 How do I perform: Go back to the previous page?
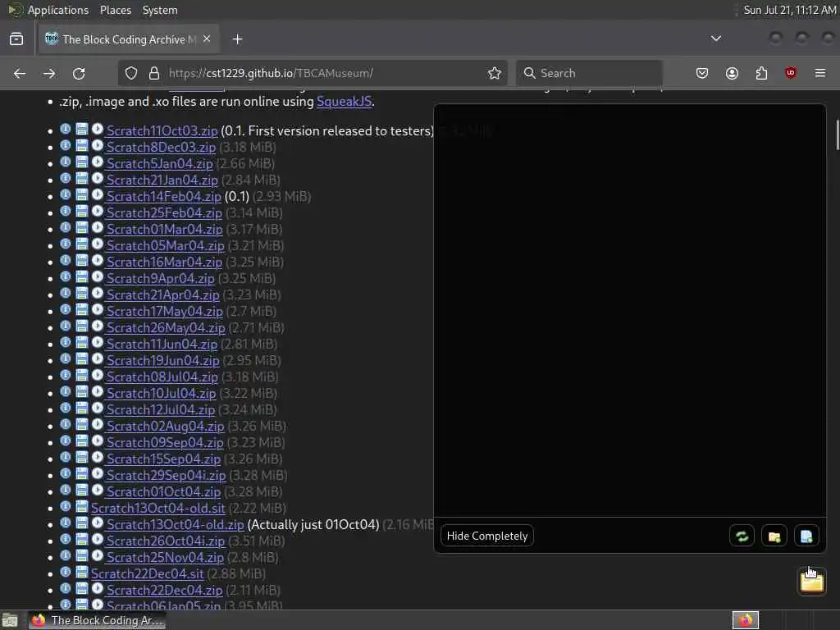coord(20,73)
